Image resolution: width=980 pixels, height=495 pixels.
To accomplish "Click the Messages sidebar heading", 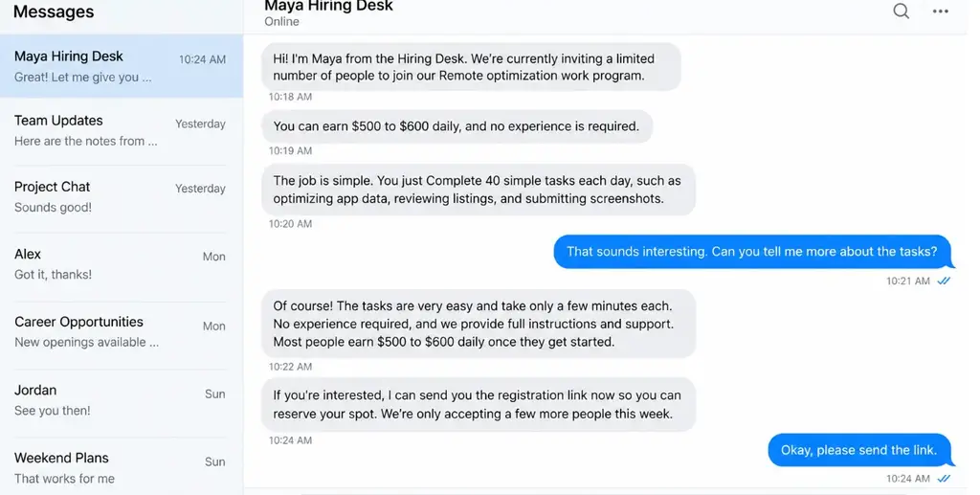I will coord(54,11).
